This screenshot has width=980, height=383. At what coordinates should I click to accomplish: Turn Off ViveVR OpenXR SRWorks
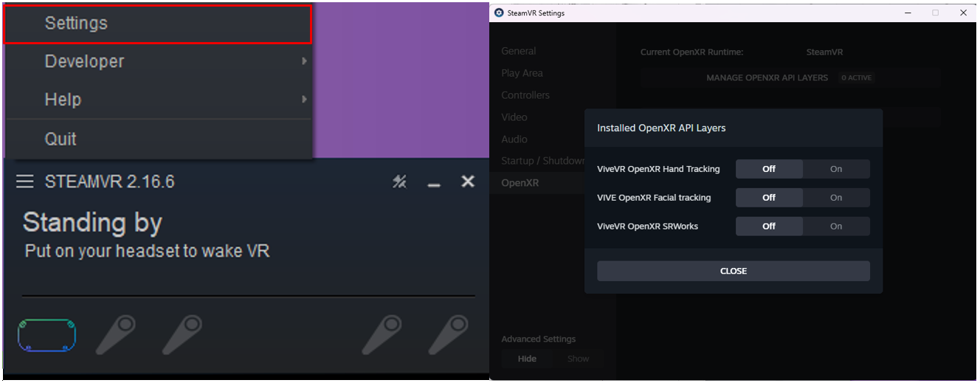[x=769, y=227]
